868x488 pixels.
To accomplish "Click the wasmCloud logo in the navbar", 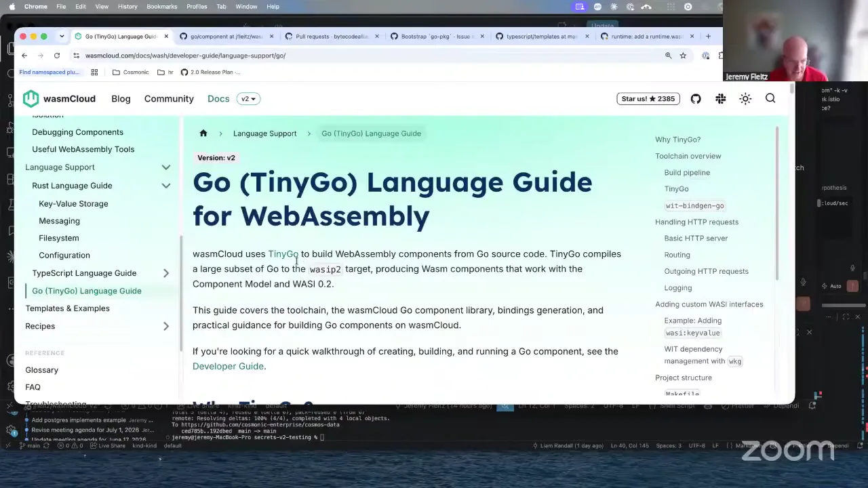I will [x=59, y=99].
